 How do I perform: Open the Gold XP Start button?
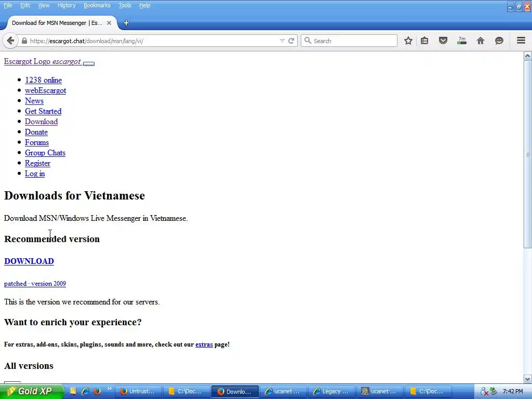32,391
